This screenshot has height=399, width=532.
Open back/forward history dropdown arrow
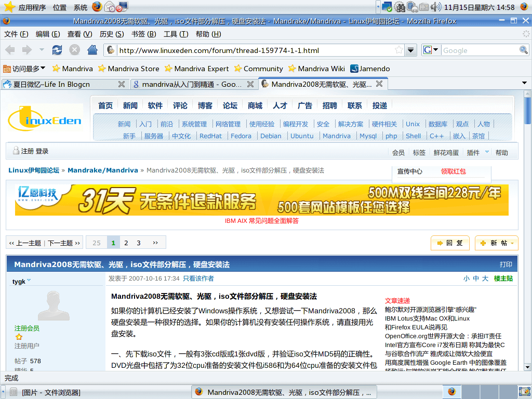pyautogui.click(x=42, y=50)
